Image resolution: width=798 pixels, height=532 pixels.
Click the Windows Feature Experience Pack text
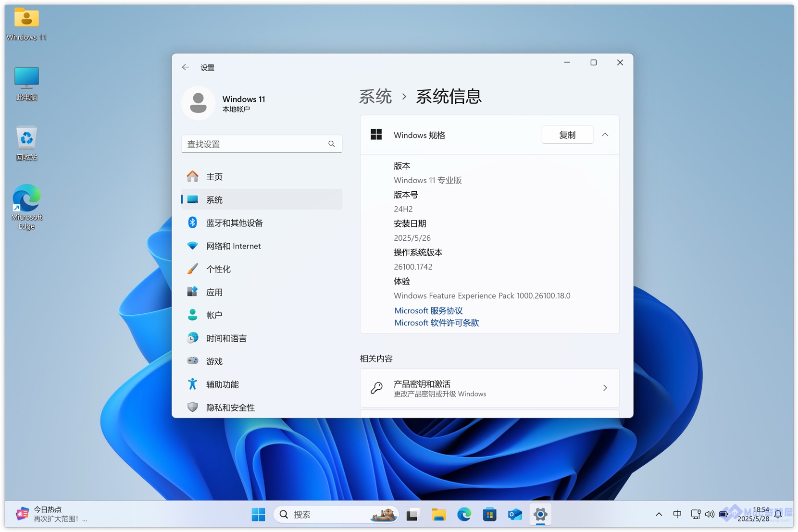click(x=482, y=296)
